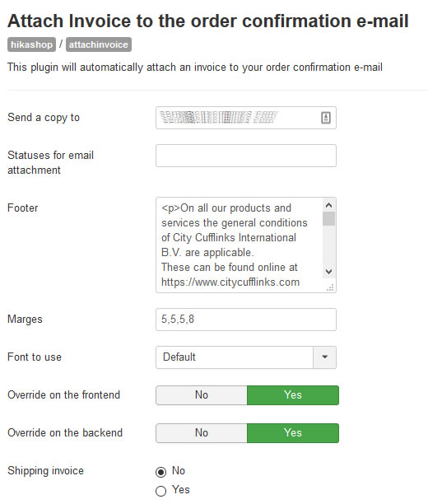Set Override on the backend to Yes

(293, 433)
